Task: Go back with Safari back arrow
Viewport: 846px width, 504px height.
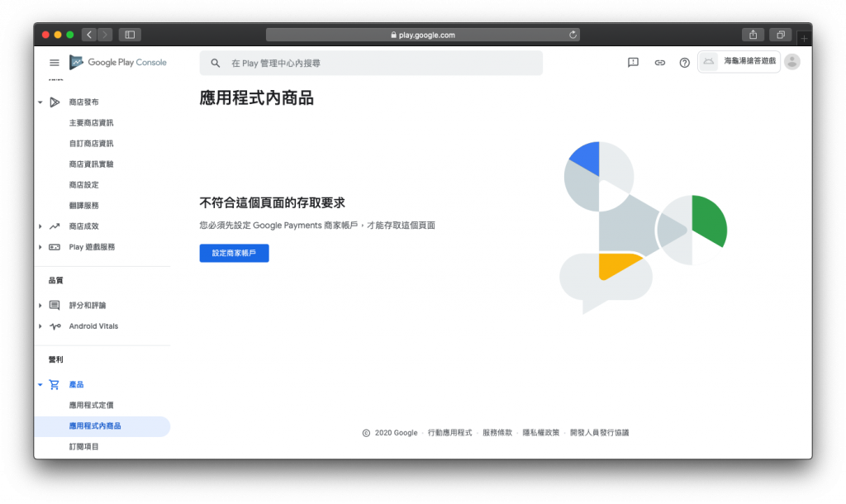Action: [x=89, y=35]
